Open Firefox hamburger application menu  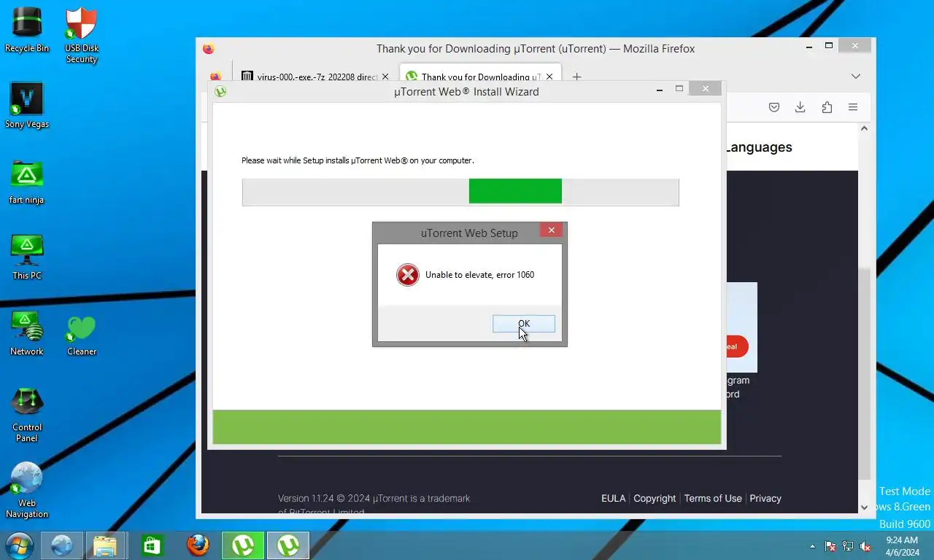tap(853, 107)
